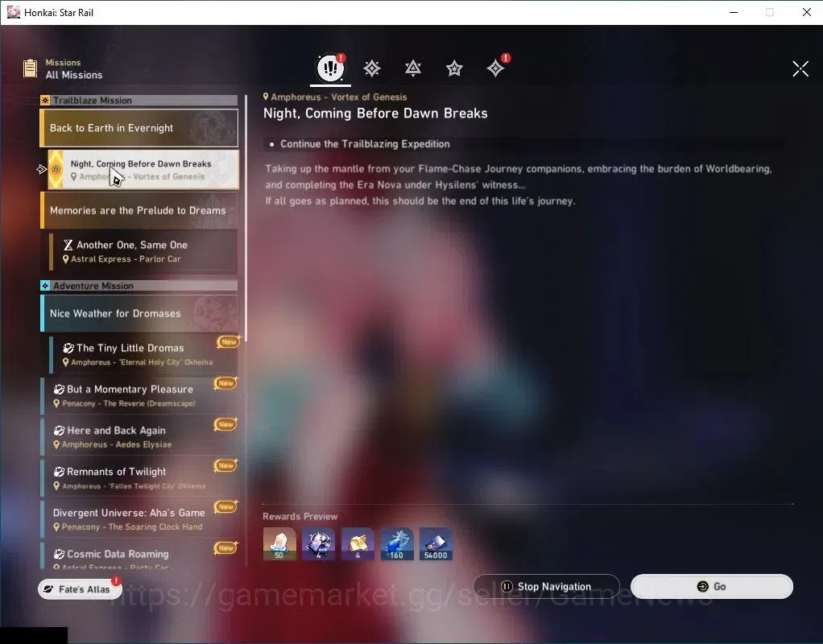This screenshot has height=644, width=823.
Task: Click the Adventure Mission section header
Action: coord(139,286)
